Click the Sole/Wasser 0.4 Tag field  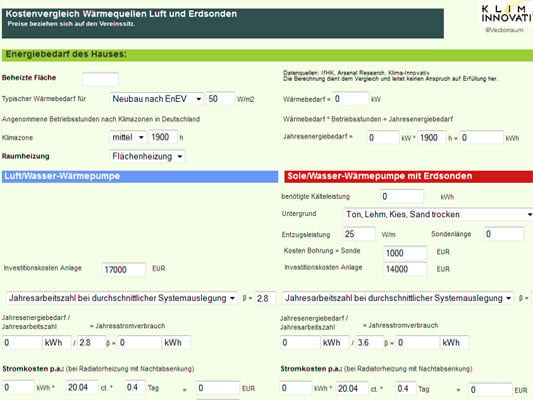406,388
